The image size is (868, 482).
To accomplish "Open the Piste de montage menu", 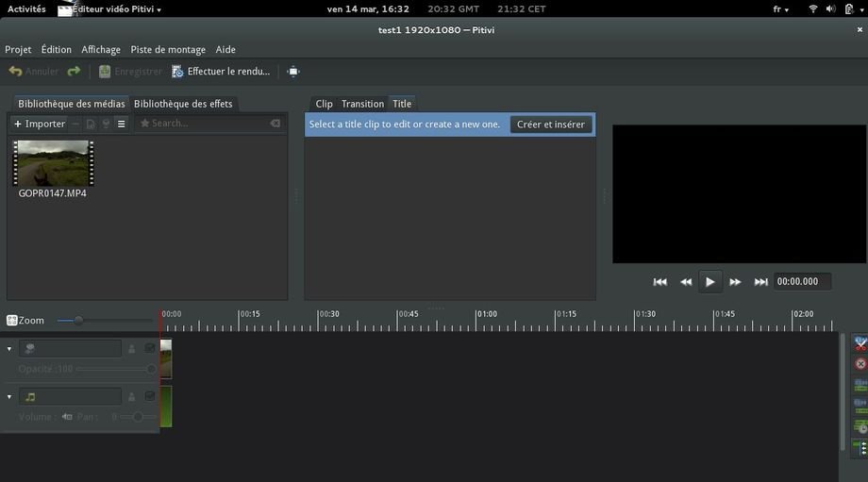I will [168, 49].
